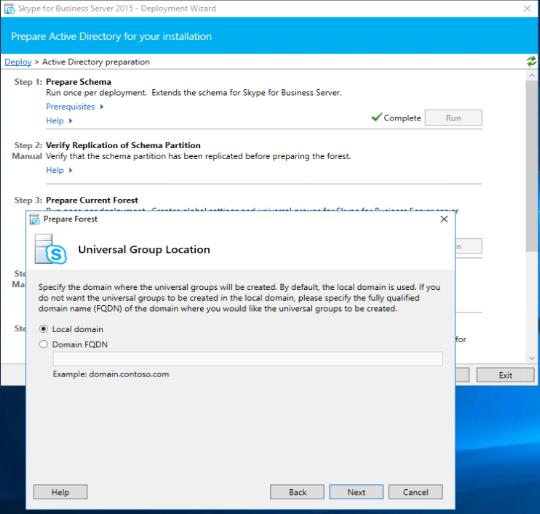Screen dimensions: 540x514
Task: Click Exit in Deployment Wizard
Action: 505,375
